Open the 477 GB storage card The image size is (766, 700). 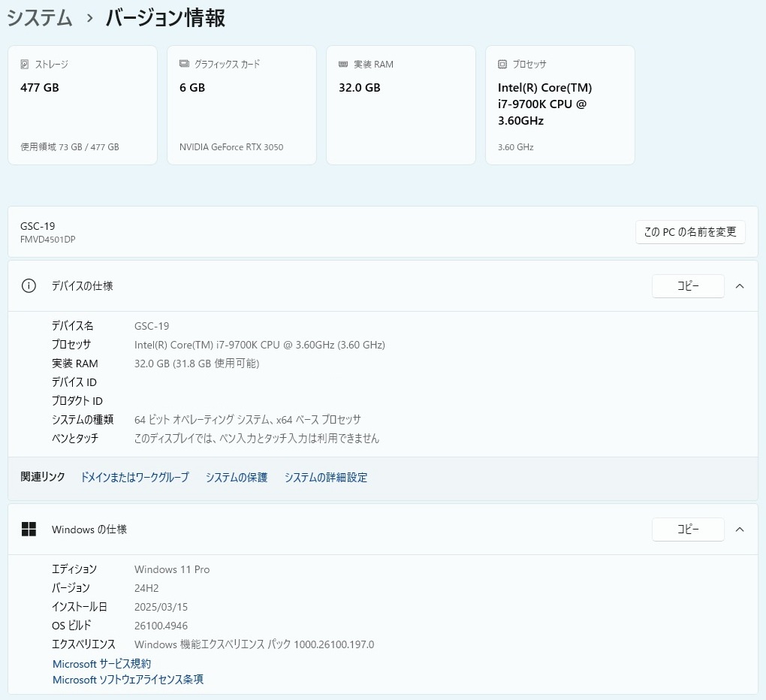coord(83,105)
